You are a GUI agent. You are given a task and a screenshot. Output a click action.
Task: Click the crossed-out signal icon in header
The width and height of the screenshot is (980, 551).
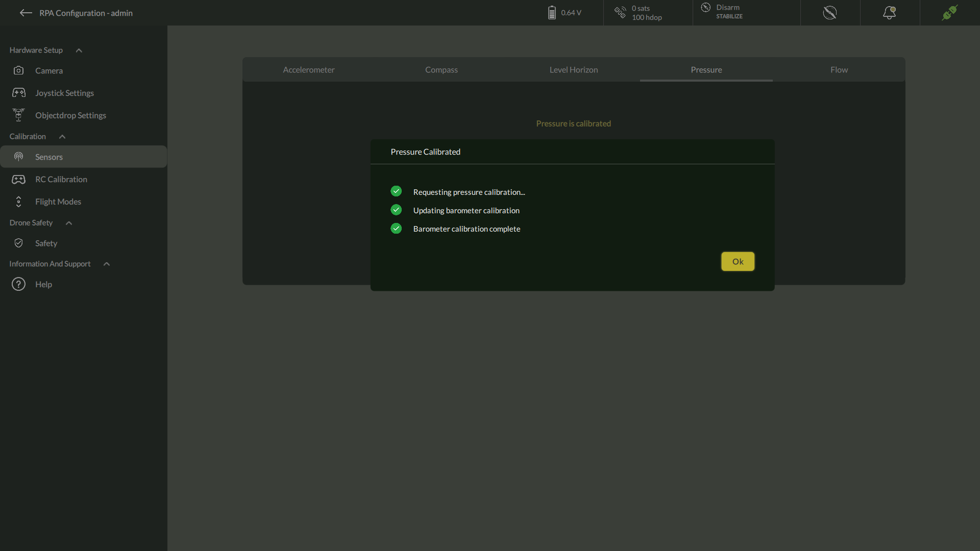coord(830,13)
